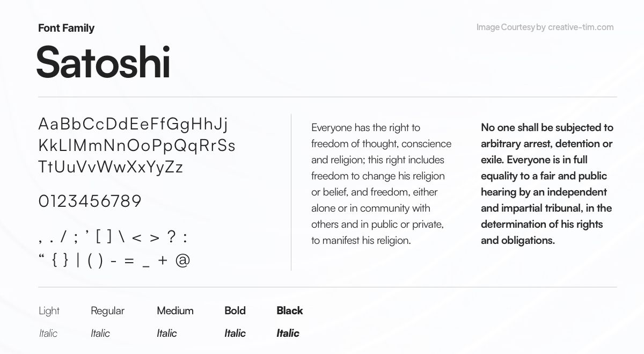644x354 pixels.
Task: Click the bold "No one shall be subjected" paragraph
Action: click(x=547, y=184)
